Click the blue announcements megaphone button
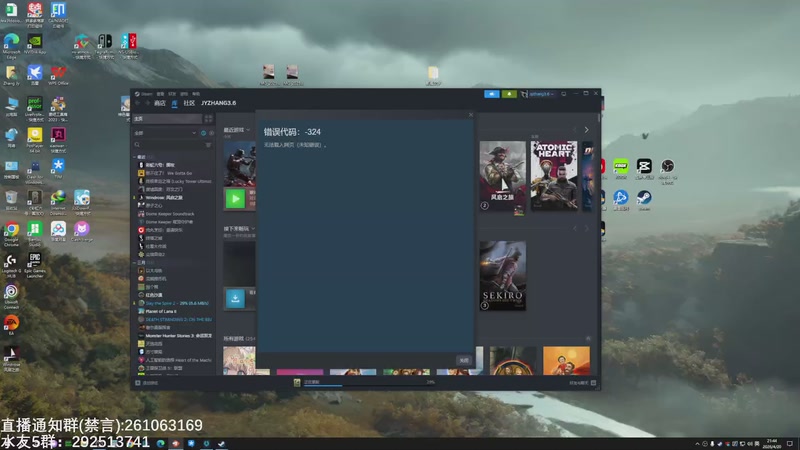 pyautogui.click(x=491, y=94)
